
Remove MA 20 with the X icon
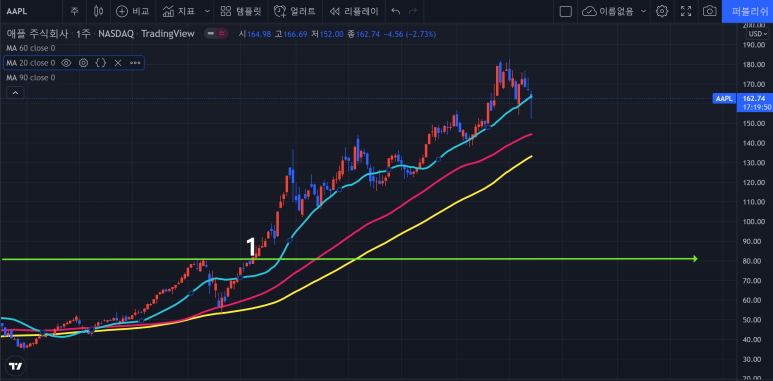click(118, 63)
